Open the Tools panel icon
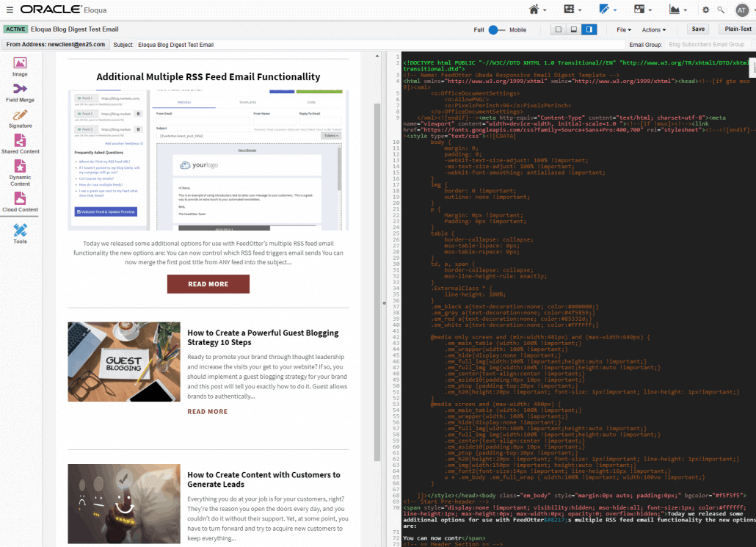The height and width of the screenshot is (547, 756). coord(20,233)
